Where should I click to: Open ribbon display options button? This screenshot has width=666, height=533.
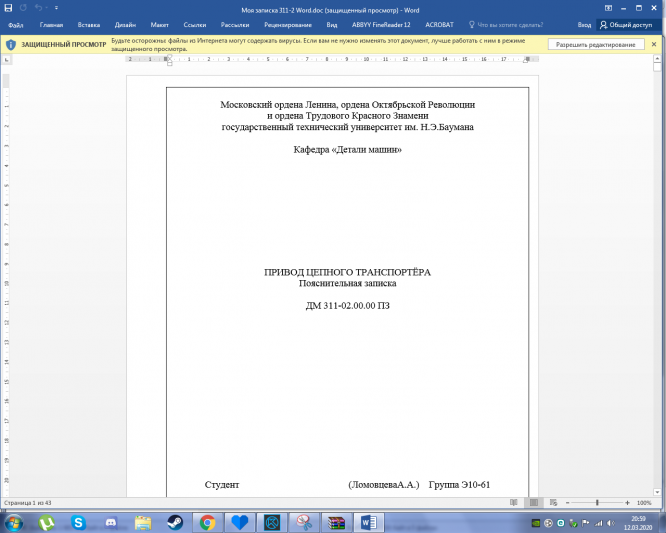608,8
